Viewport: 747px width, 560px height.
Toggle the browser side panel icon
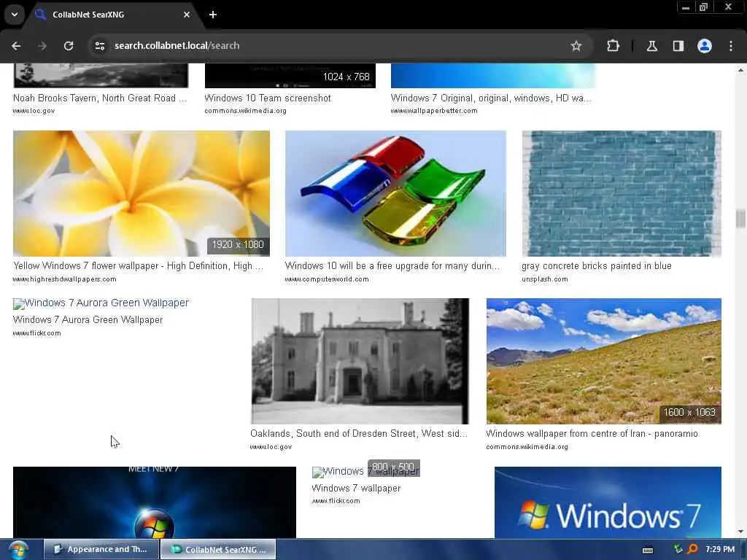[x=678, y=46]
